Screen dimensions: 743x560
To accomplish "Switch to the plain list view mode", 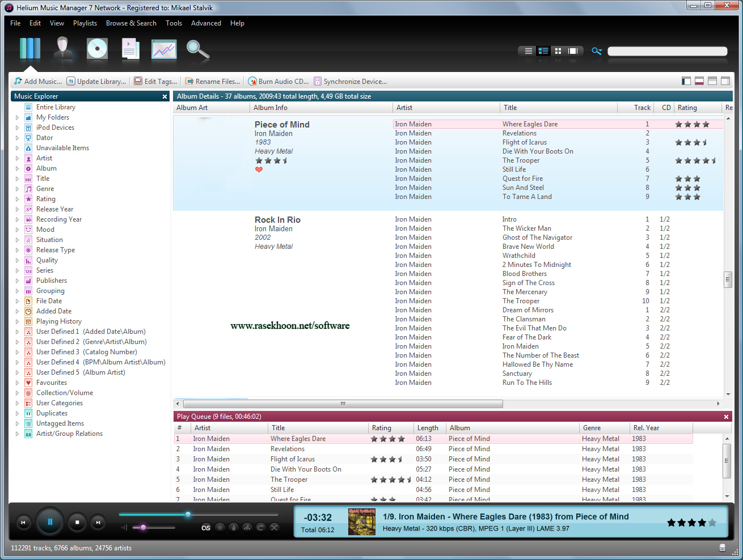I will 529,51.
